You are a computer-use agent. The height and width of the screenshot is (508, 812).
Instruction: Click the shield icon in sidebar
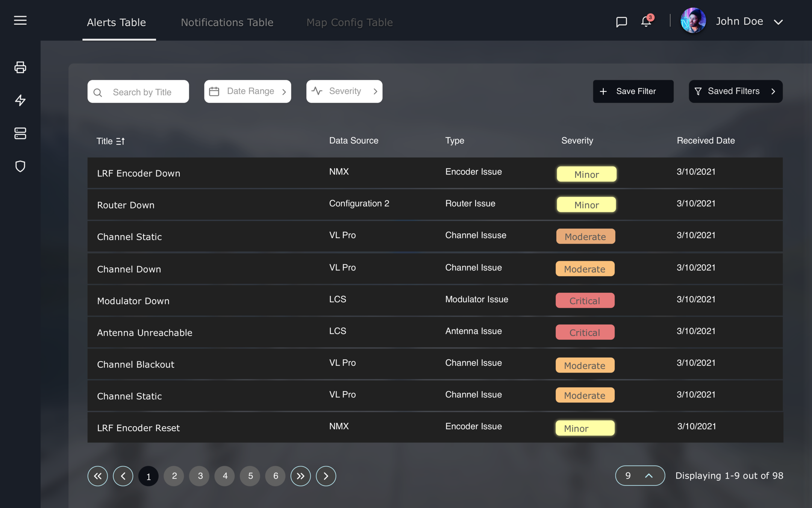point(20,166)
